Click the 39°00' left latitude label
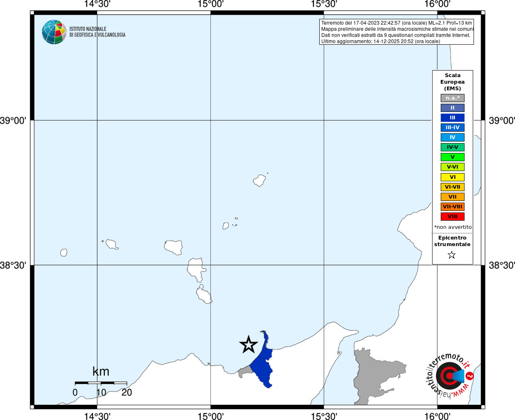The image size is (515, 420). [x=13, y=121]
